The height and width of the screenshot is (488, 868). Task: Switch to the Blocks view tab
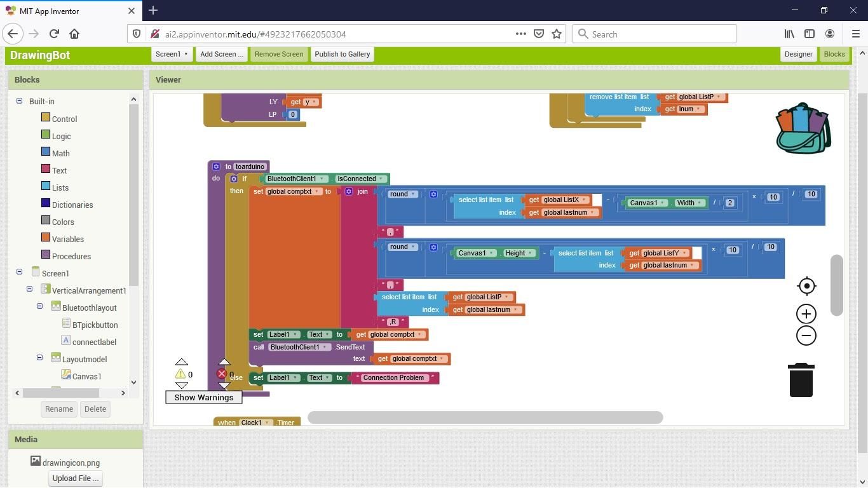pyautogui.click(x=834, y=54)
